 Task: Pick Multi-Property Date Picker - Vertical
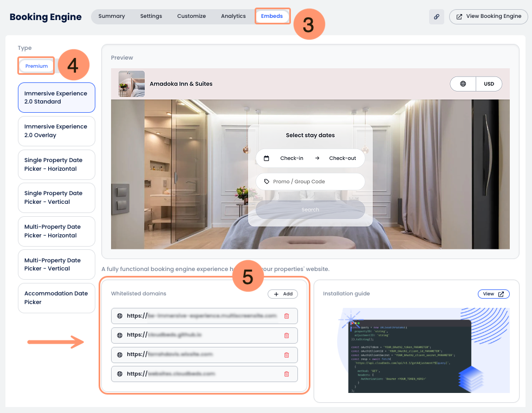(56, 264)
